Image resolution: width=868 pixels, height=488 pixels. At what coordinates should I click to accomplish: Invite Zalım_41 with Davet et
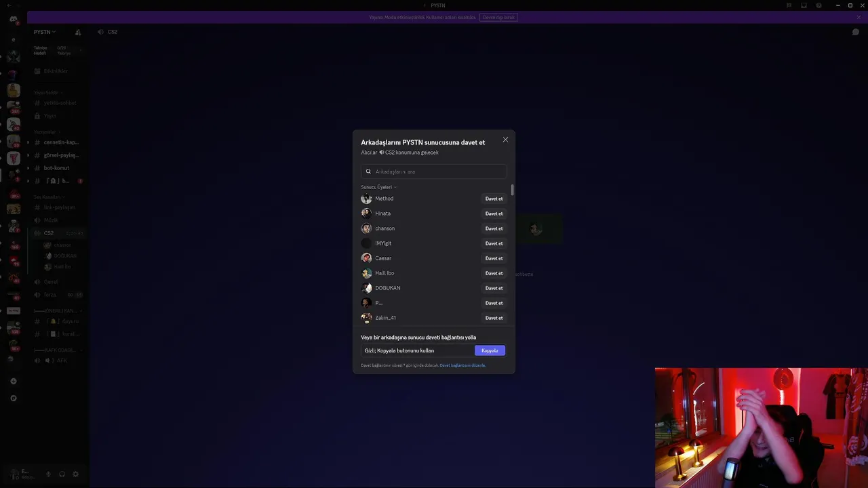(494, 318)
